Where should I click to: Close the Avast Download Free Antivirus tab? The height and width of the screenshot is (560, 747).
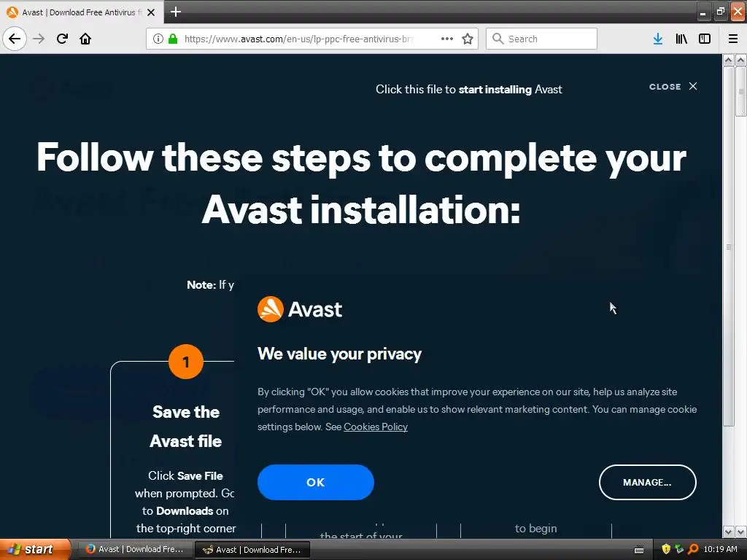[151, 12]
